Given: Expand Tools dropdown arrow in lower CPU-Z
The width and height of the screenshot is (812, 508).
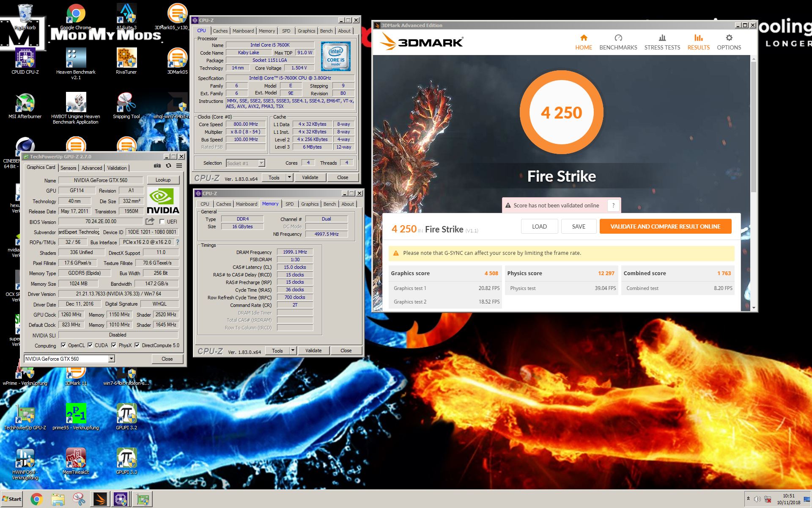Looking at the screenshot, I should click(x=293, y=351).
